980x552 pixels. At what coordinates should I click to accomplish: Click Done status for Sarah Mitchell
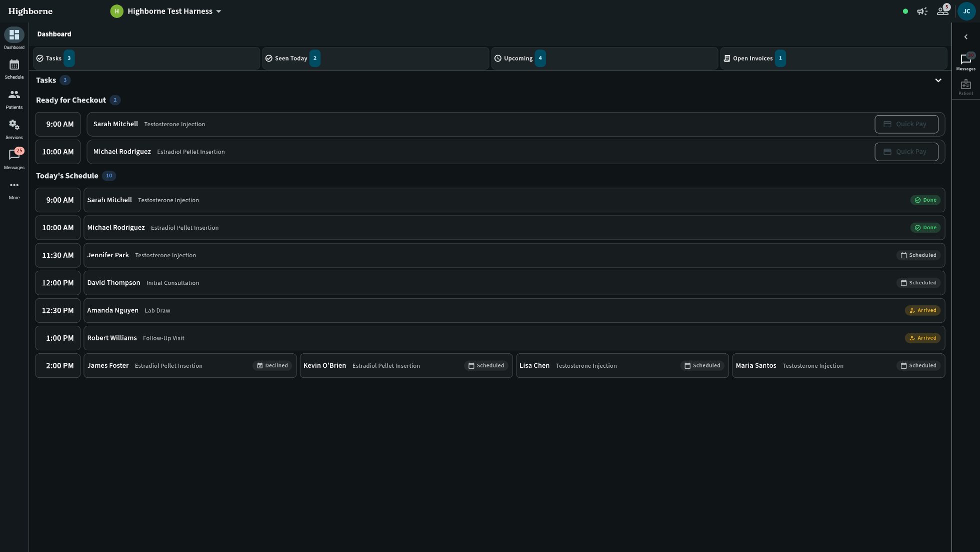pos(925,200)
